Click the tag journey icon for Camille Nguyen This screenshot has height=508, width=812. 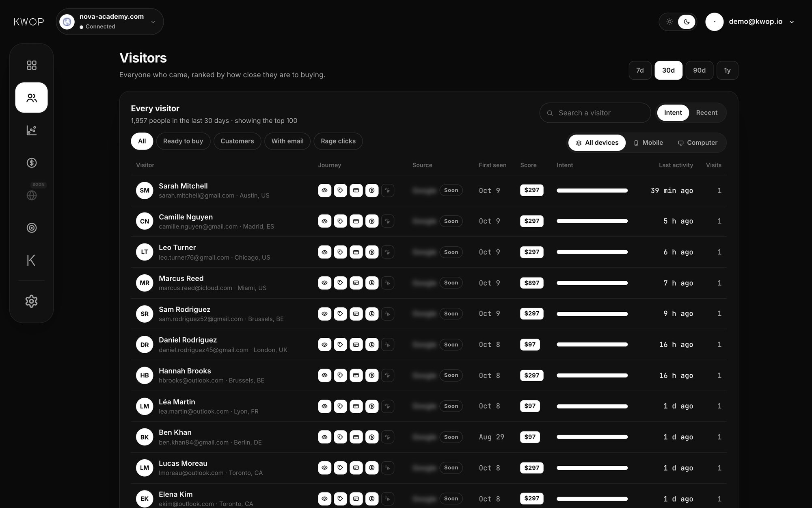point(340,221)
